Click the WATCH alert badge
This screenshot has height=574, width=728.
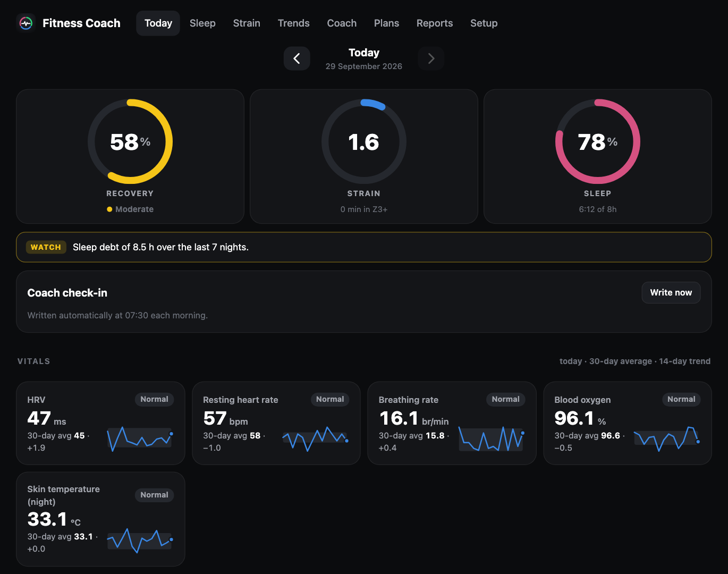point(46,247)
